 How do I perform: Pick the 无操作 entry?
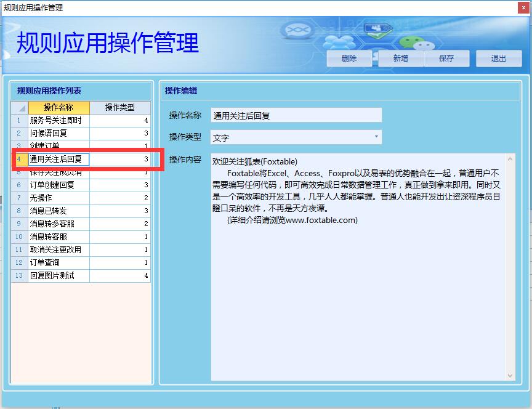(58, 198)
